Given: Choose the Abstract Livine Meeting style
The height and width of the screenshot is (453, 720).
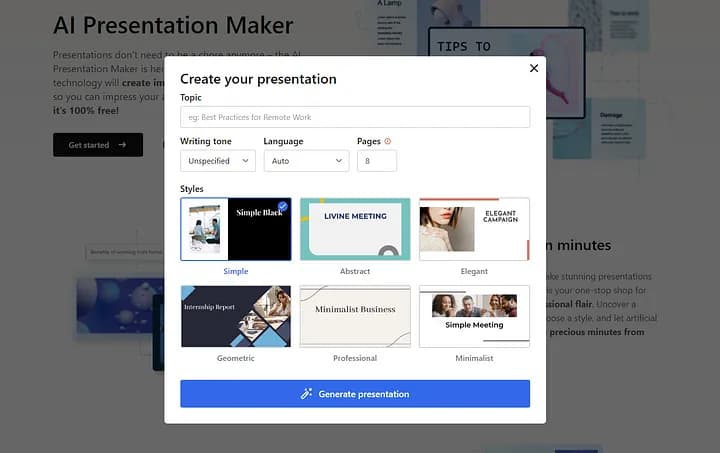Looking at the screenshot, I should [x=355, y=229].
